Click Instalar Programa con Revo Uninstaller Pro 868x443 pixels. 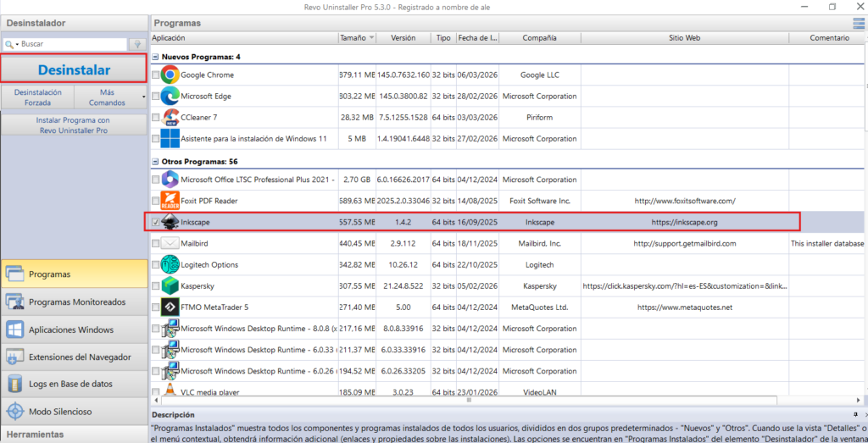point(74,125)
